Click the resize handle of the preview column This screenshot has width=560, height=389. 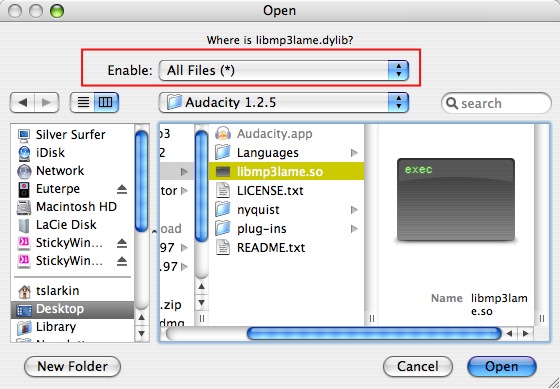542,319
